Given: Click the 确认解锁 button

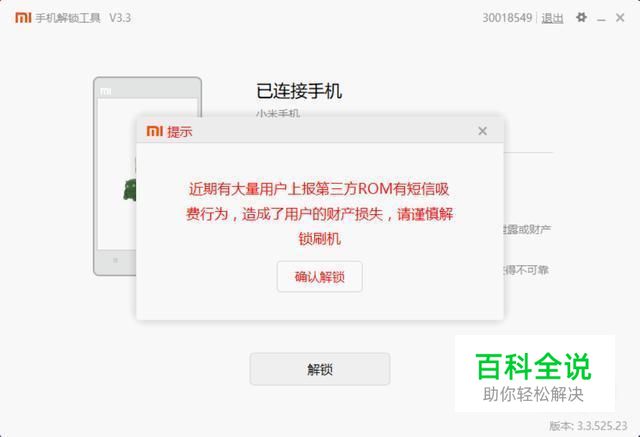Looking at the screenshot, I should [x=320, y=277].
